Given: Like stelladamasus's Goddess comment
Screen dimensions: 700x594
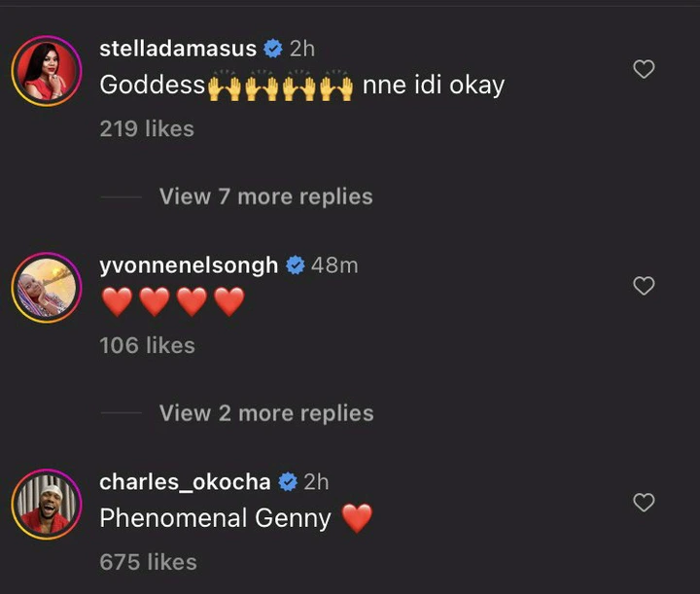Looking at the screenshot, I should click(x=644, y=69).
